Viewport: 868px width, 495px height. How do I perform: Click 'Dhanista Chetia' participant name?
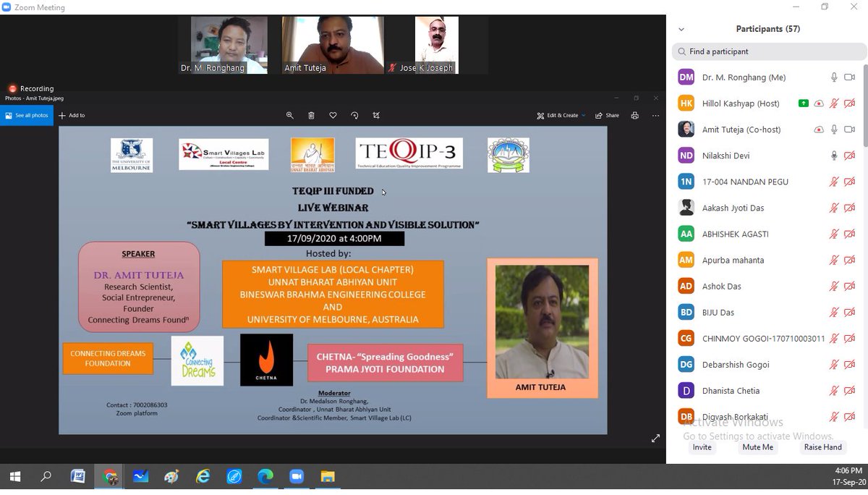click(731, 391)
